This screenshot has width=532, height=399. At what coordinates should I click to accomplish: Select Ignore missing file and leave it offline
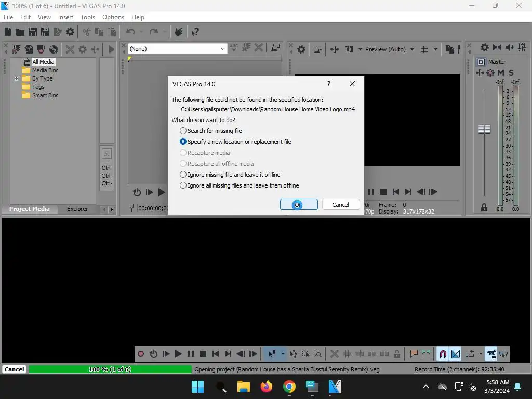pyautogui.click(x=230, y=175)
